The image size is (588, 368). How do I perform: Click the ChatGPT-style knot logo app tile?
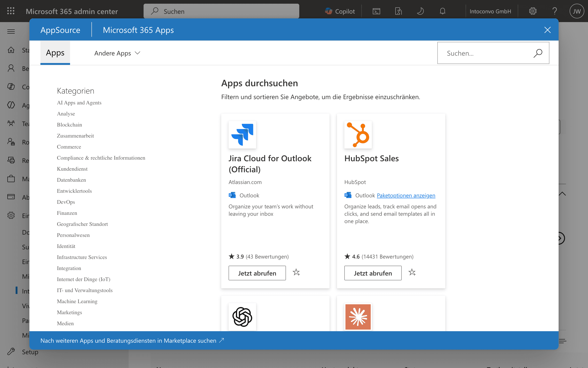click(x=242, y=317)
